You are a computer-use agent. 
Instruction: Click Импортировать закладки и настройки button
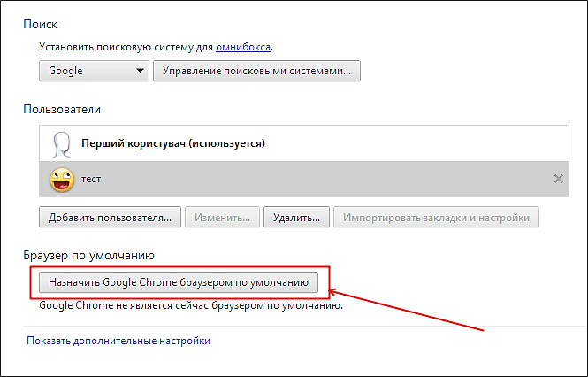(x=436, y=217)
